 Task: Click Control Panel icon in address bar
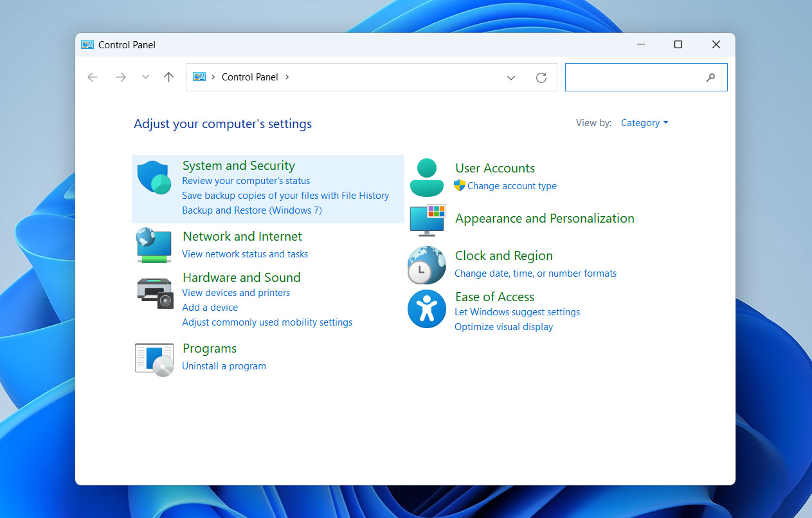click(199, 77)
